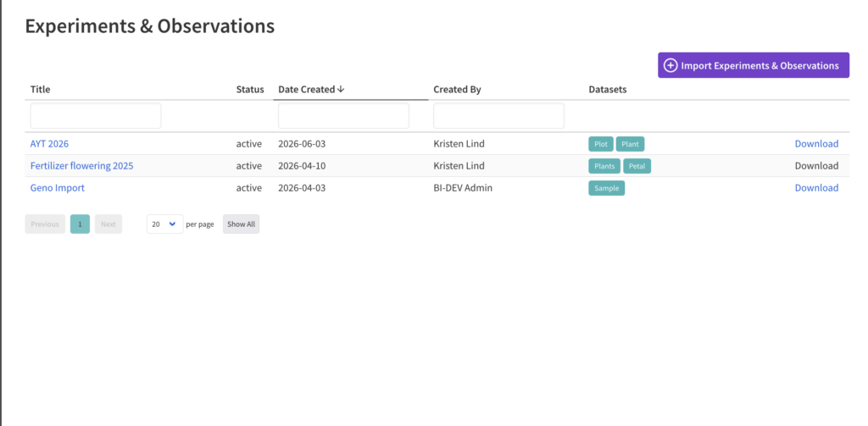This screenshot has height=426, width=868.
Task: Open the 20 per page dropdown
Action: [165, 224]
